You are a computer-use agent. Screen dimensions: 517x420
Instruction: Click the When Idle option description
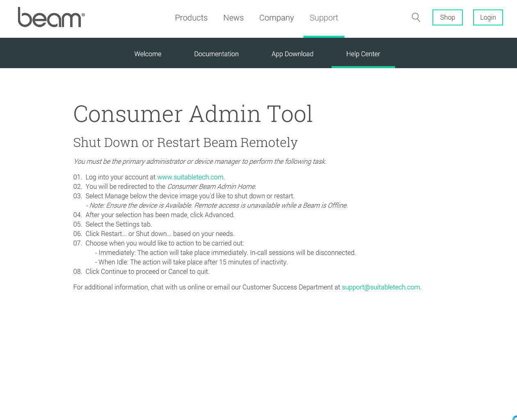191,262
